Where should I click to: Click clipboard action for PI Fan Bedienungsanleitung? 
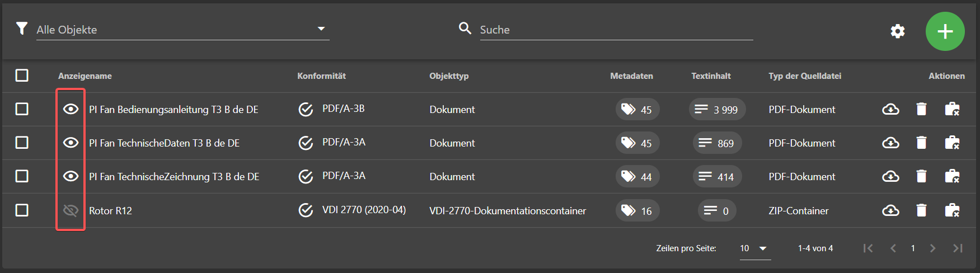(x=952, y=109)
